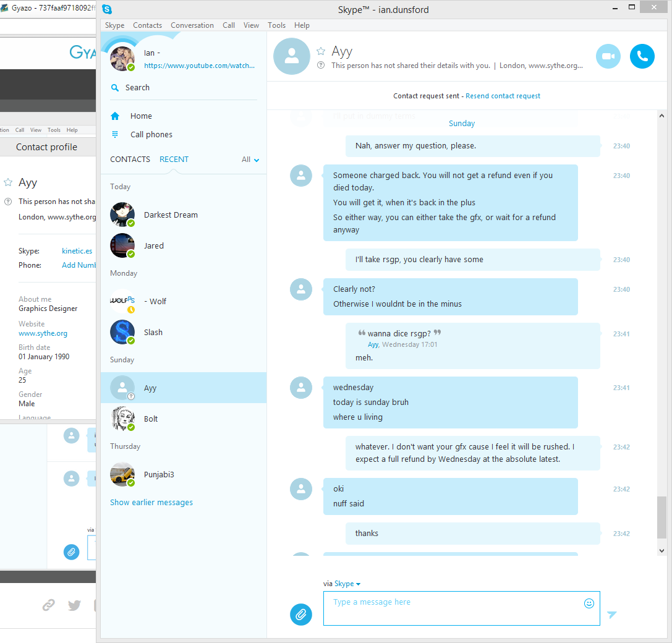This screenshot has height=643, width=672.
Task: Click Add Number link in Contact profile
Action: tap(79, 265)
